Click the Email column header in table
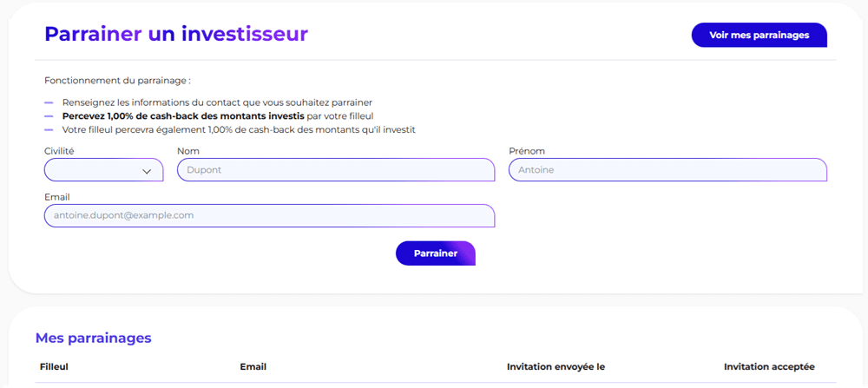 (x=253, y=367)
